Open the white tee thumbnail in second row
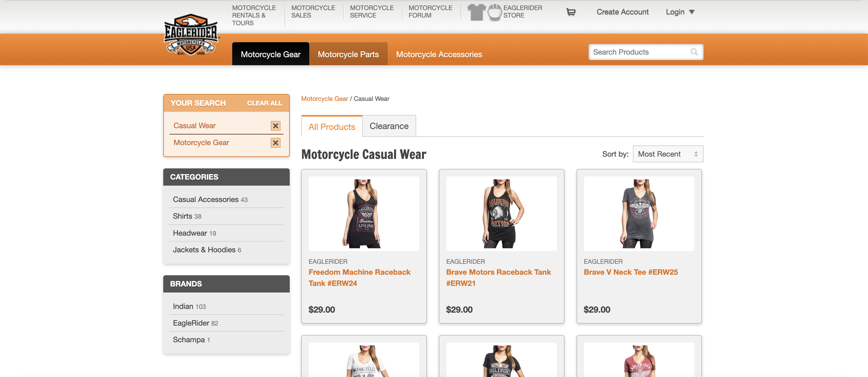This screenshot has width=868, height=377. [x=364, y=360]
